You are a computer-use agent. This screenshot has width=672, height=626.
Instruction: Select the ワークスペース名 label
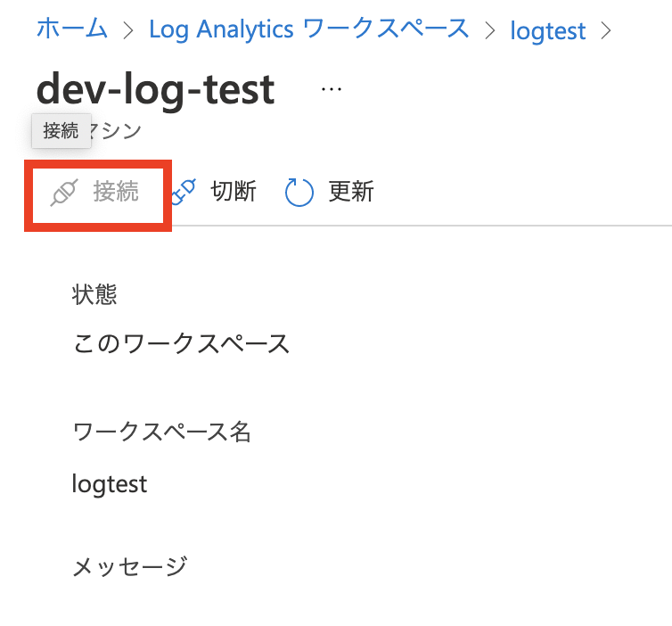[161, 432]
